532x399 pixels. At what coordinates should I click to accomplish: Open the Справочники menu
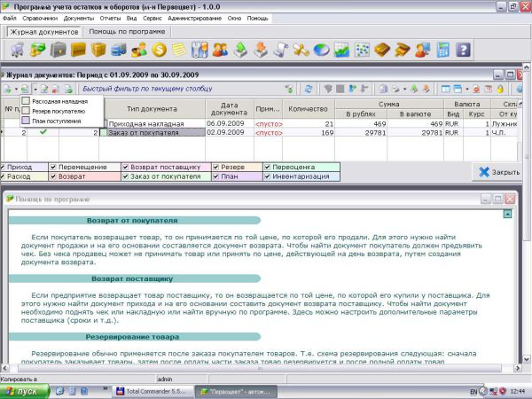pos(40,19)
